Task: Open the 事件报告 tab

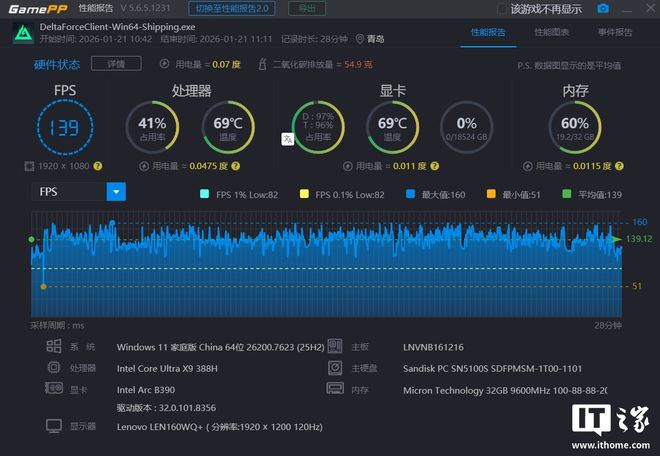Action: tap(615, 32)
